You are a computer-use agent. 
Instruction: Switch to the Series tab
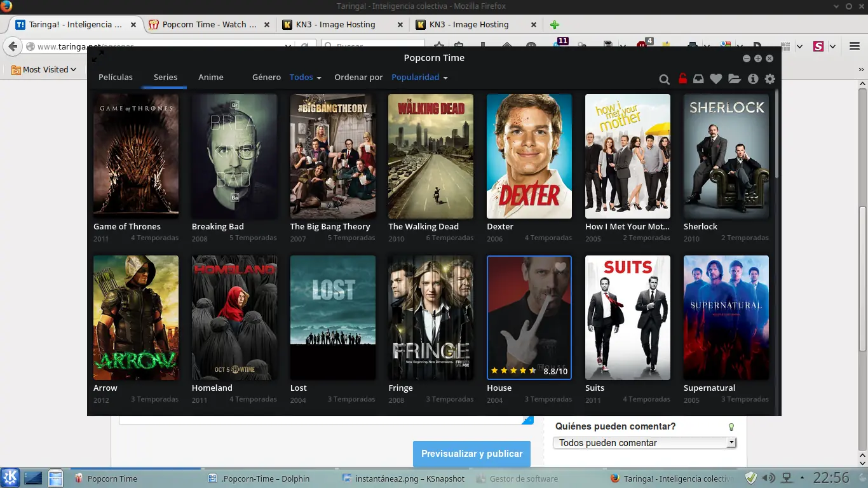165,77
